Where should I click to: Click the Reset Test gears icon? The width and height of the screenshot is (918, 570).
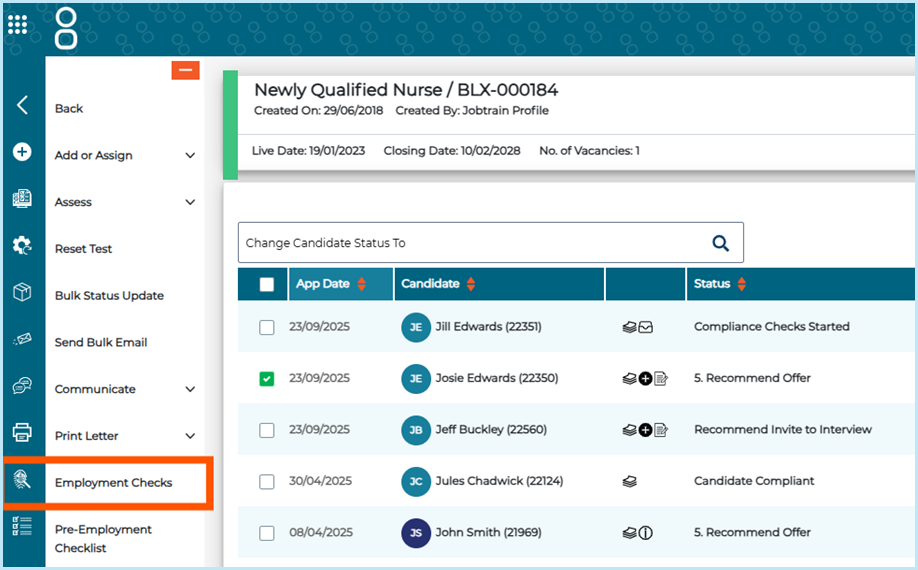22,245
